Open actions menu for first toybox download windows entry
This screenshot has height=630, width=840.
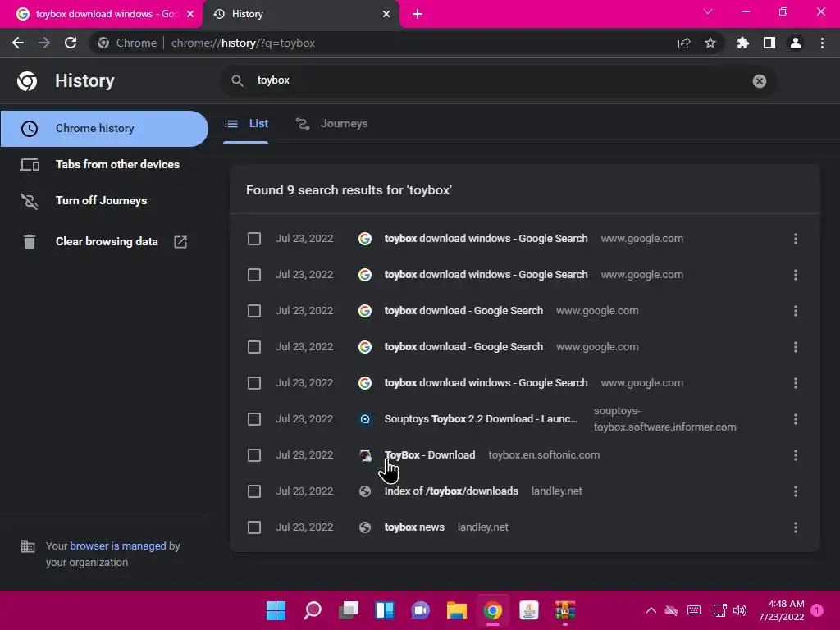tap(795, 239)
